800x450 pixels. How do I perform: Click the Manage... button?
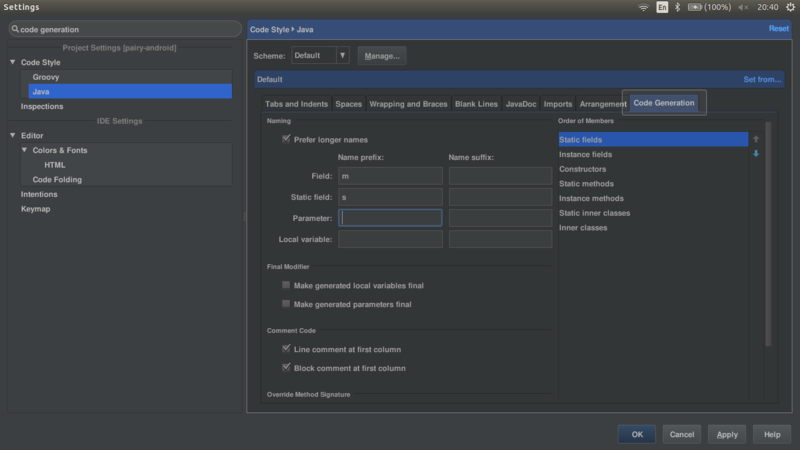pyautogui.click(x=382, y=56)
